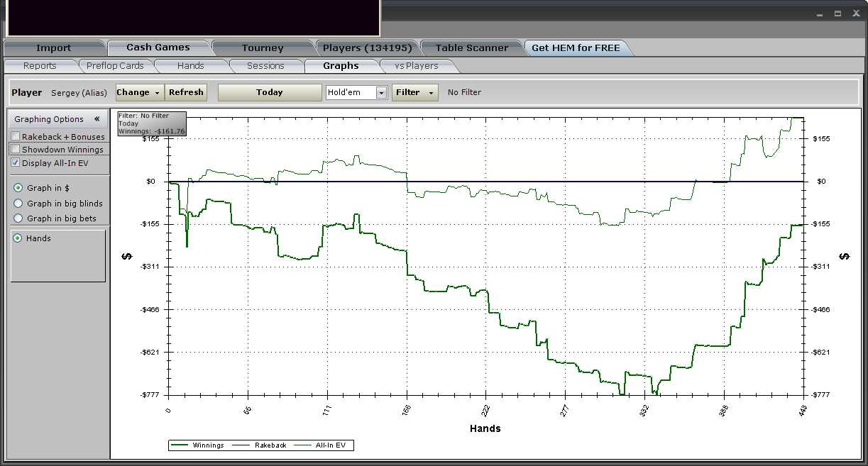Viewport: 868px width, 466px height.
Task: Select Graph in big blinds
Action: click(x=18, y=204)
